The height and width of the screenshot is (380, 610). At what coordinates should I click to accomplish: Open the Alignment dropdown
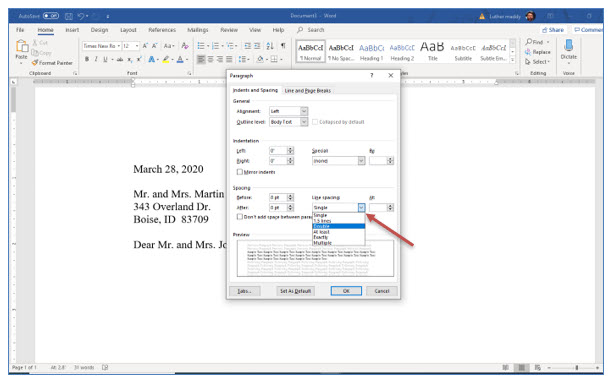click(x=304, y=111)
